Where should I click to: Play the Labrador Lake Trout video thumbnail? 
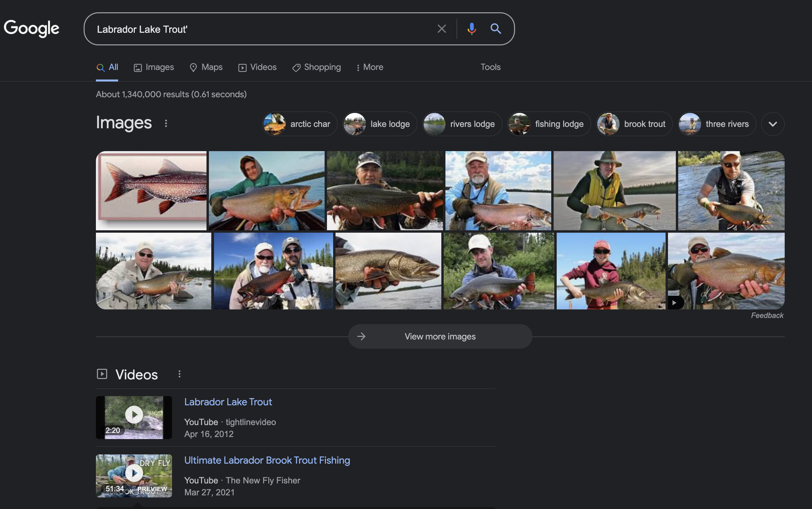tap(134, 417)
